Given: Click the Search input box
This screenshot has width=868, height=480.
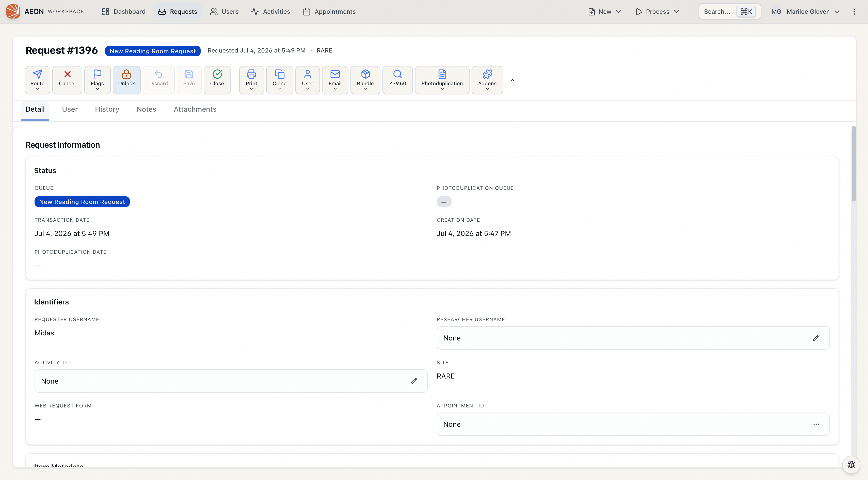Looking at the screenshot, I should (x=730, y=11).
